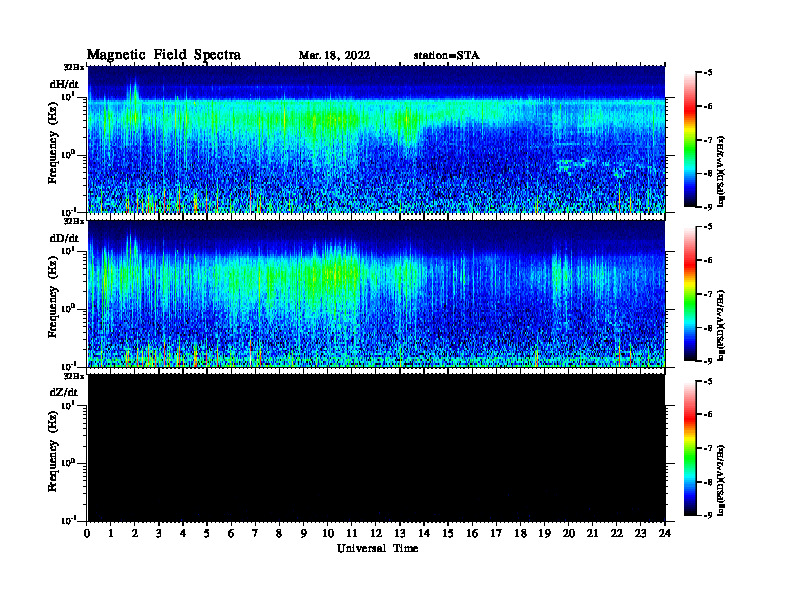Screen dimensions: 792x612
Task: Click the color bar beside dZ/dt plot
Action: 689,448
